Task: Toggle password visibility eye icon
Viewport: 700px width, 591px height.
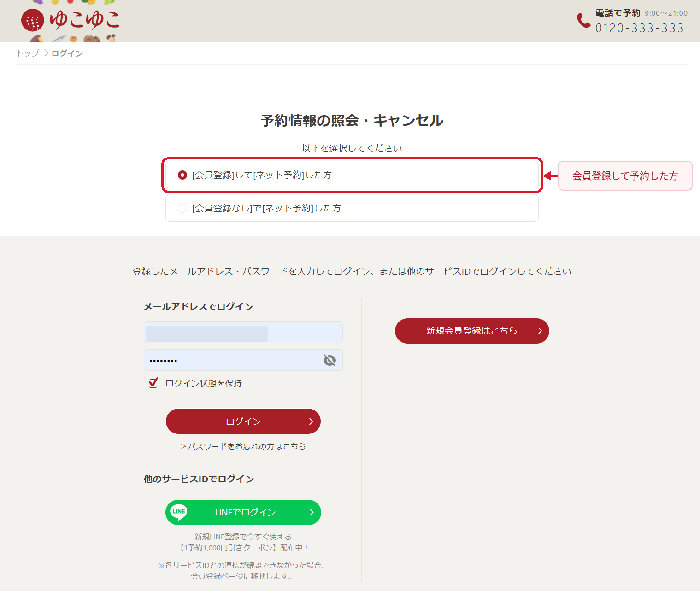Action: pyautogui.click(x=329, y=360)
